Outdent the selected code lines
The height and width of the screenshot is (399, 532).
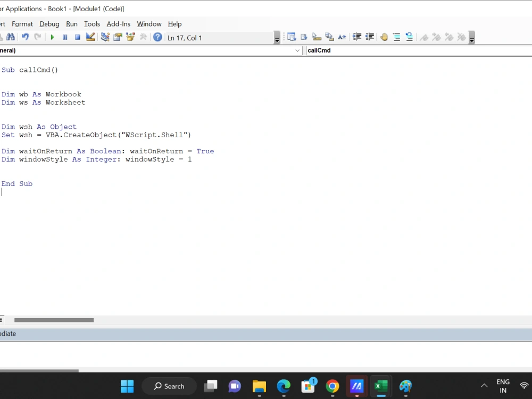[x=370, y=37]
